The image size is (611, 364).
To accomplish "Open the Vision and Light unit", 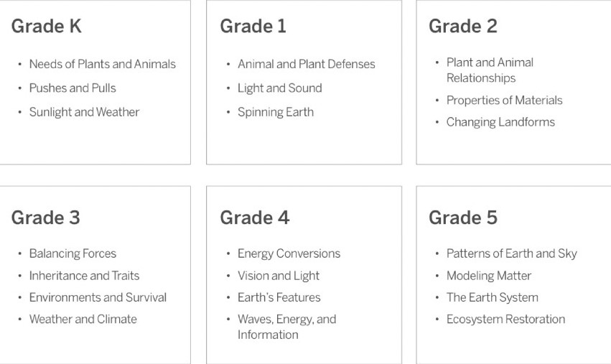I will click(279, 276).
